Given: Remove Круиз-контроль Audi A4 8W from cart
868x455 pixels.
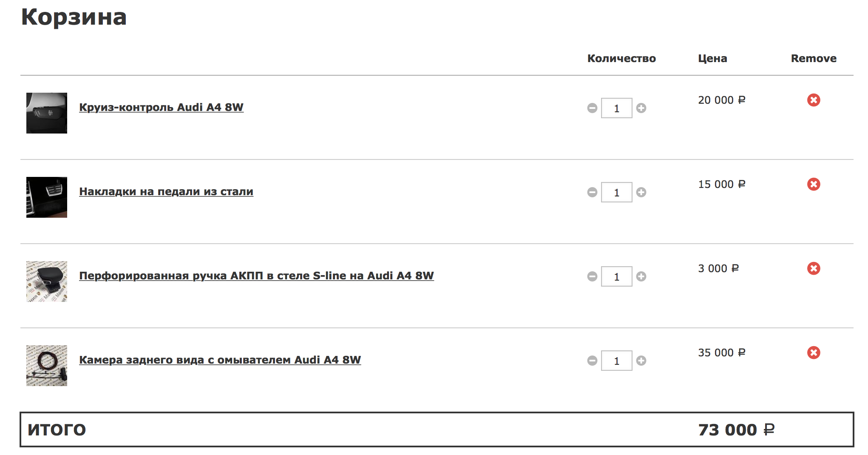Looking at the screenshot, I should 814,100.
